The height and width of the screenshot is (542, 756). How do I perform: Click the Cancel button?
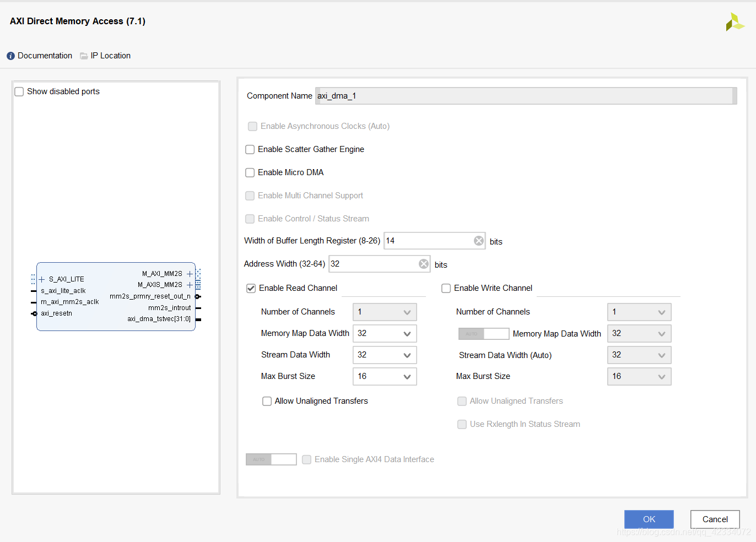pos(715,519)
